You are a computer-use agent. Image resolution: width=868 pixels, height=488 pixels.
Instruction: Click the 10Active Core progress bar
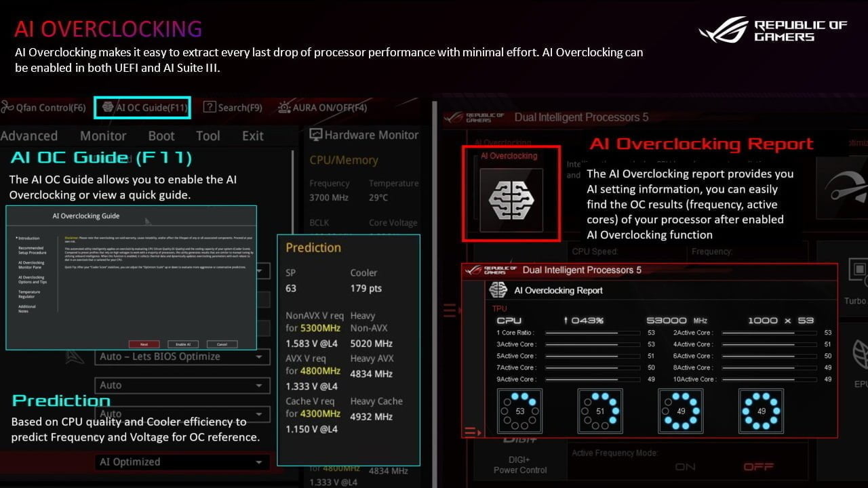770,379
